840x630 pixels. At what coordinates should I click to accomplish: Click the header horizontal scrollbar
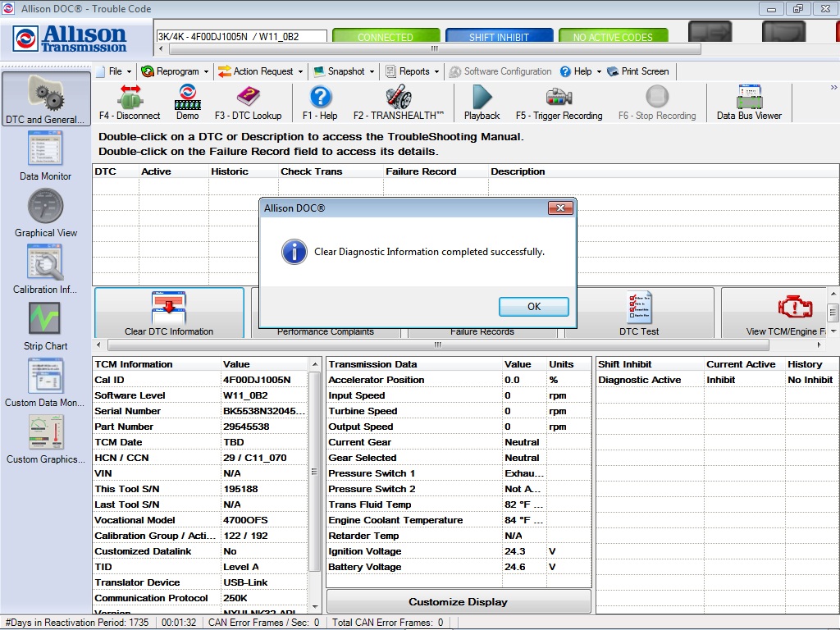[435, 48]
